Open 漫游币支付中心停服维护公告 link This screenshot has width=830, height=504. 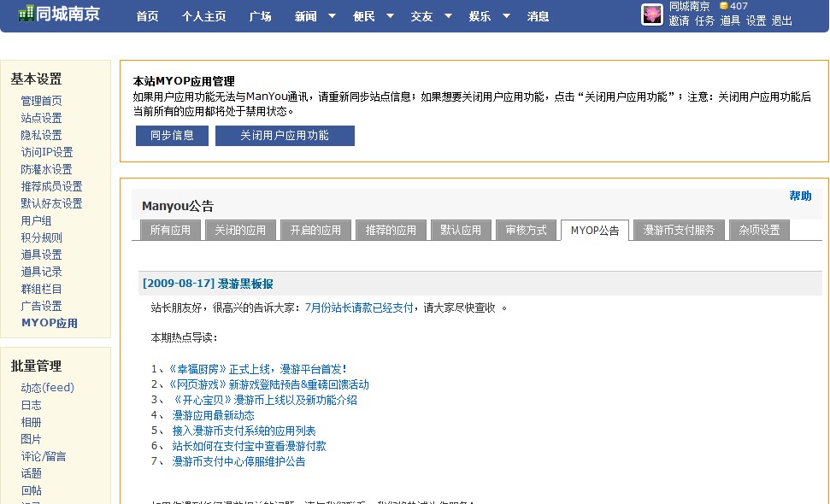(238, 461)
